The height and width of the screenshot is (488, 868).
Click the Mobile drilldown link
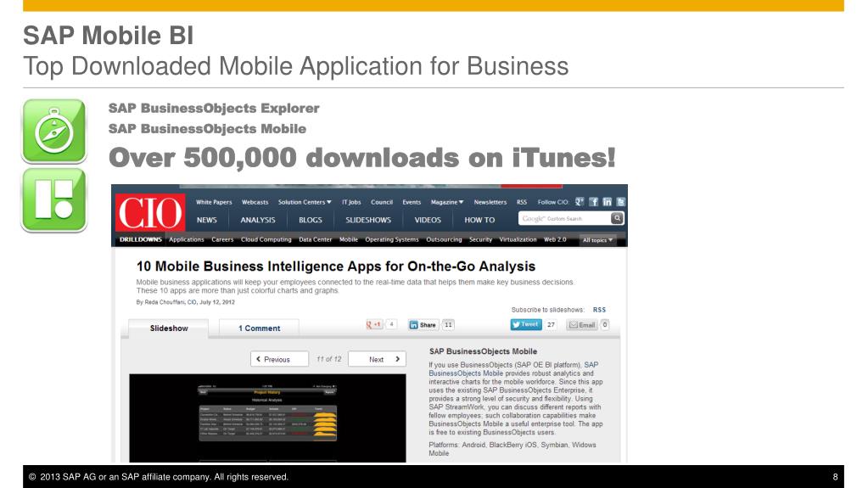point(348,240)
